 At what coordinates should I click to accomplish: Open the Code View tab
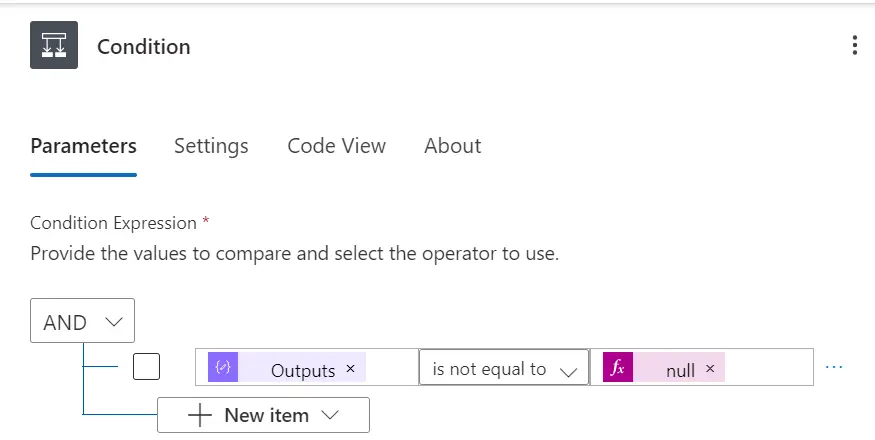(x=336, y=146)
